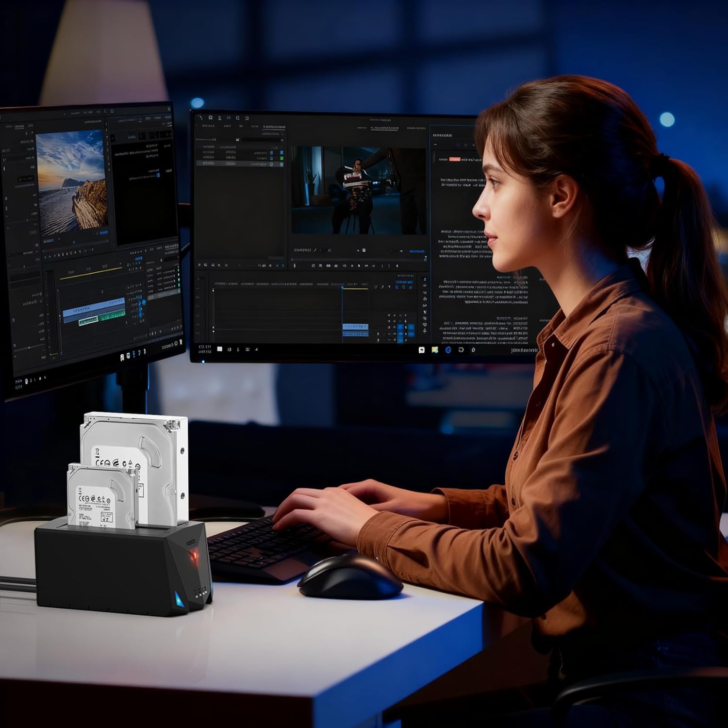Image resolution: width=728 pixels, height=728 pixels.
Task: Switch to the underlined tab above right monitor's video preview
Action: click(384, 128)
